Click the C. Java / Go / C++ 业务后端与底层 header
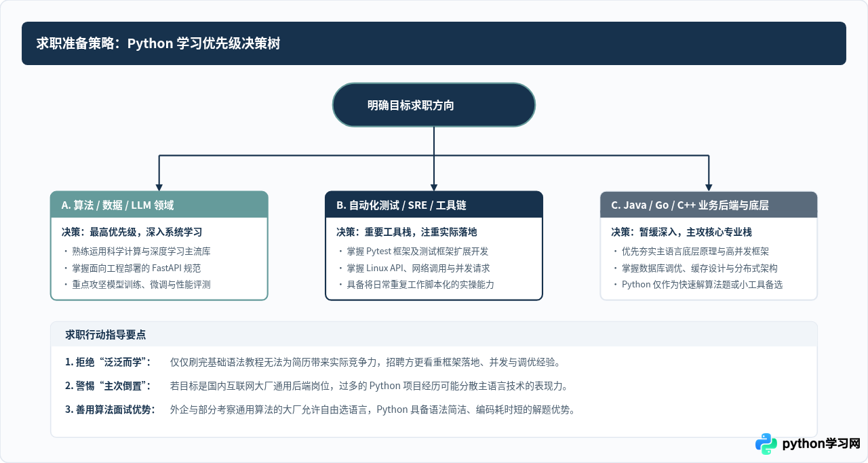This screenshot has width=868, height=463. (x=709, y=205)
